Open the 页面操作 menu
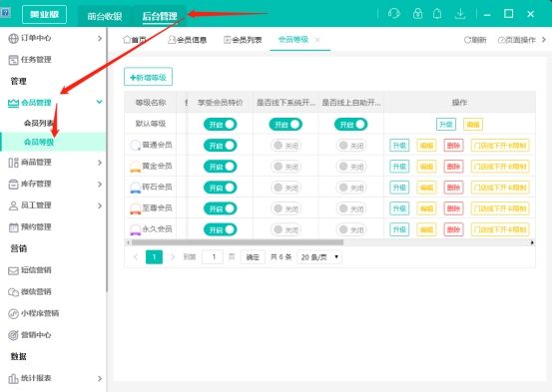552x392 pixels. coord(517,40)
